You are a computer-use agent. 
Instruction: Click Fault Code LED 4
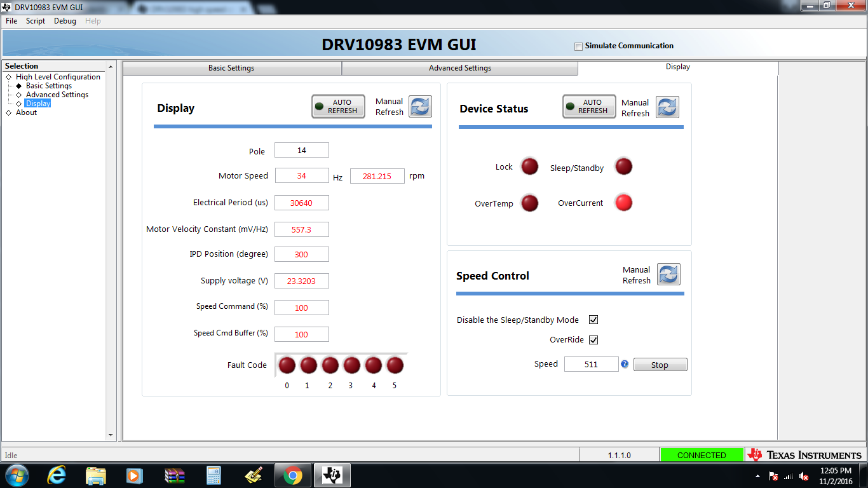pos(374,365)
